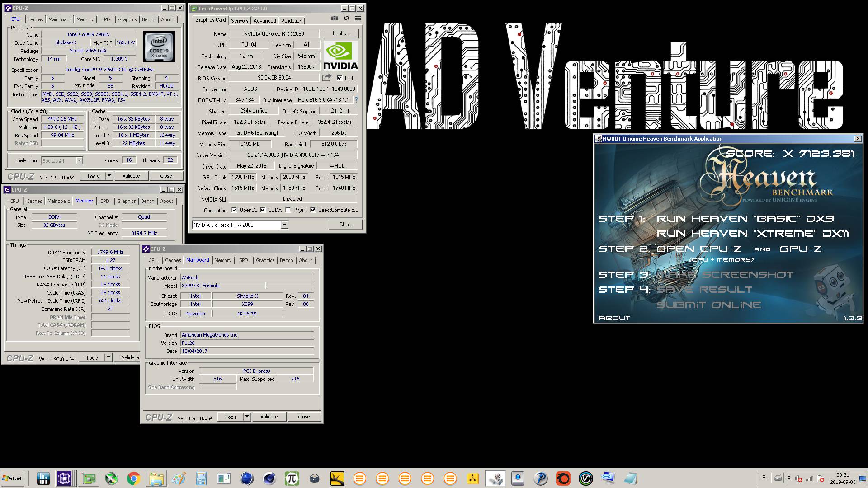
Task: Click Validate button in CPU-Z Mainboard window
Action: 269,417
